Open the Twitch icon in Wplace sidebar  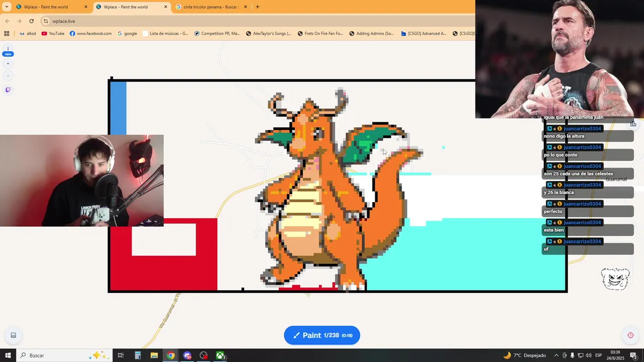pyautogui.click(x=8, y=90)
